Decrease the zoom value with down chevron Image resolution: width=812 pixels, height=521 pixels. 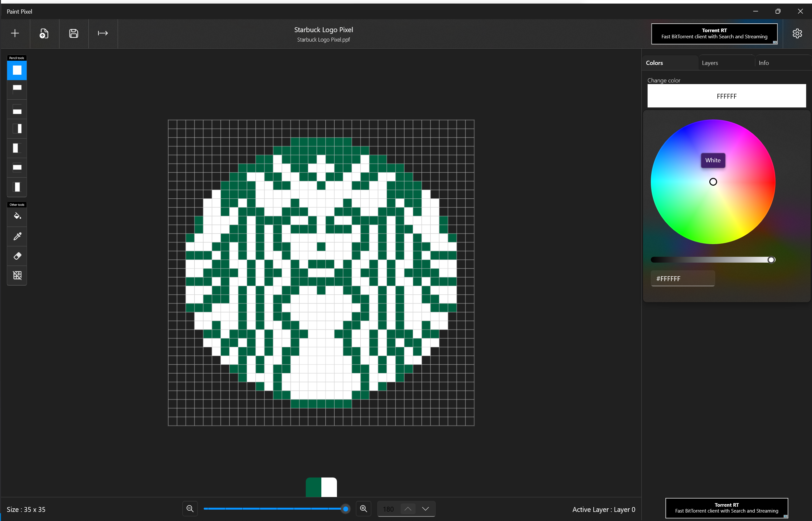point(425,509)
